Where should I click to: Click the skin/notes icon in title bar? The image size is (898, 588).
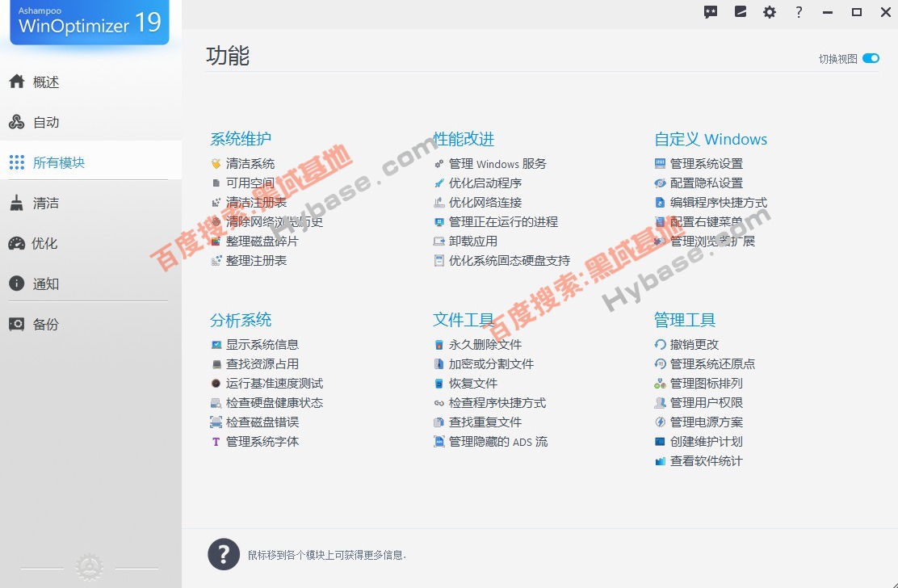point(741,11)
